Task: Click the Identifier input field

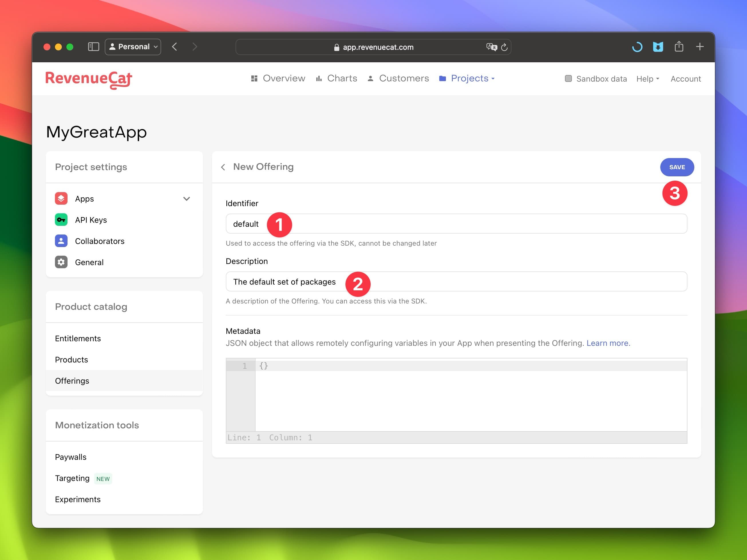Action: click(456, 224)
